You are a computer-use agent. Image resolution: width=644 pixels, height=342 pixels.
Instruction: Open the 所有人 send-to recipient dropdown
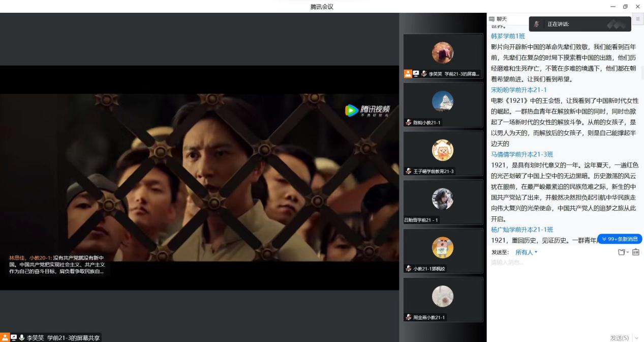point(526,252)
